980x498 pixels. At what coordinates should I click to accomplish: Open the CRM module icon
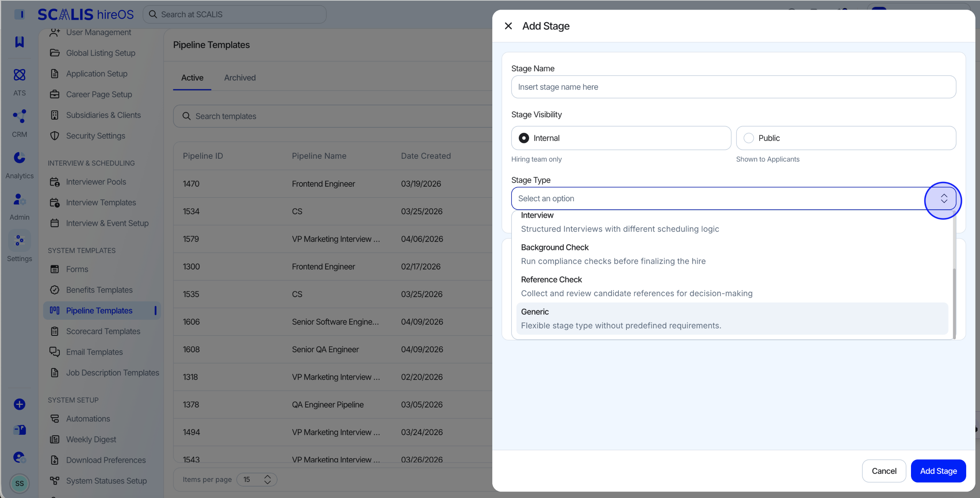click(x=20, y=116)
